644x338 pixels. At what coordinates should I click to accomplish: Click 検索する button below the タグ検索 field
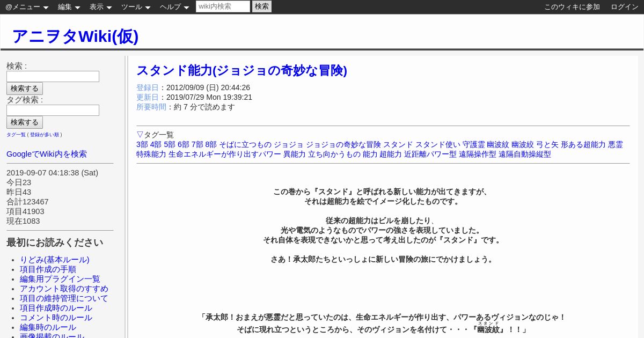pos(25,122)
